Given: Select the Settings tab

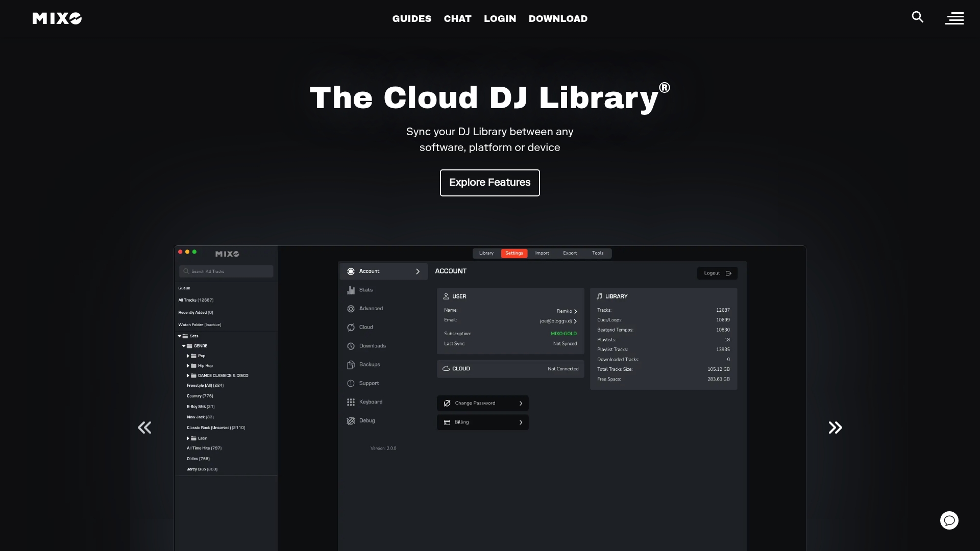Looking at the screenshot, I should click(514, 253).
